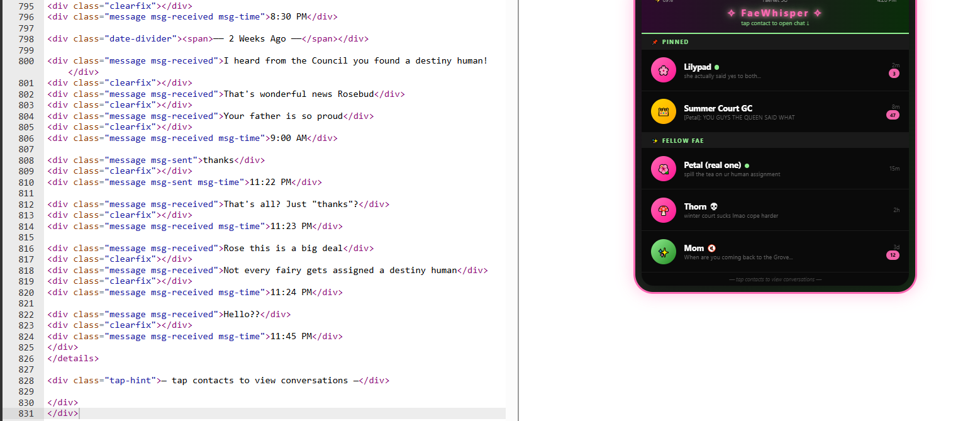Click '11:24 PM' on code line 820
This screenshot has height=421, width=980.
291,293
